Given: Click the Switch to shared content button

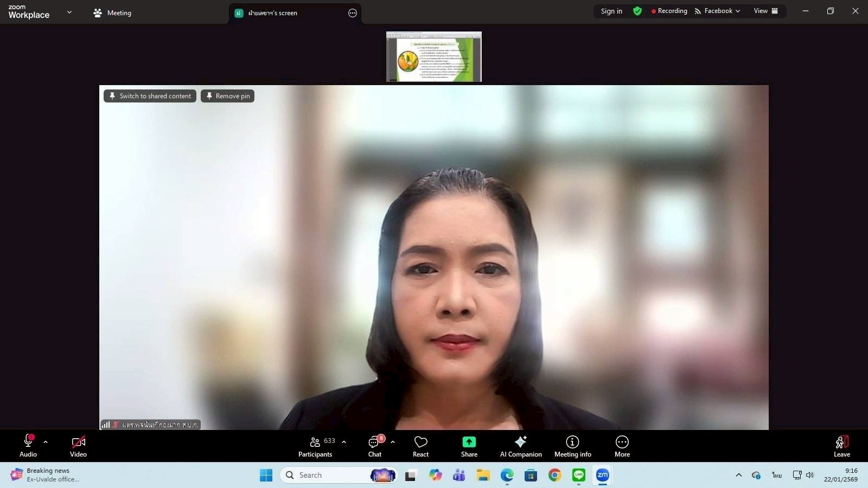Looking at the screenshot, I should click(x=150, y=96).
